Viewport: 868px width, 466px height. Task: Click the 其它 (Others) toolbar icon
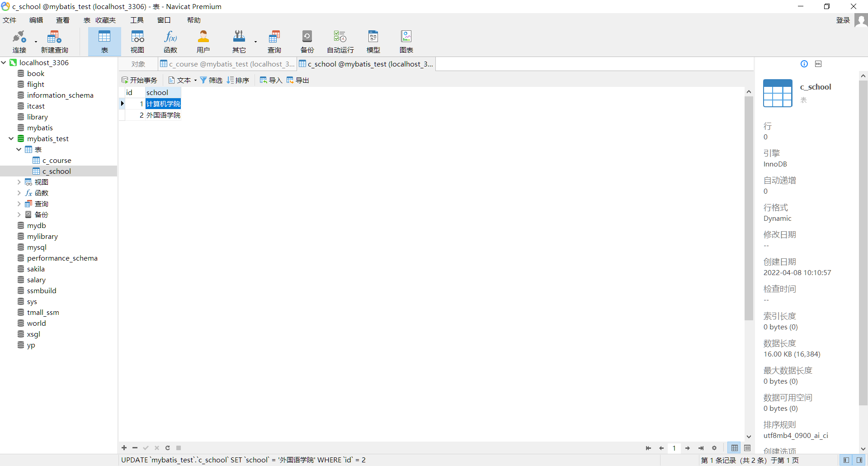(239, 42)
